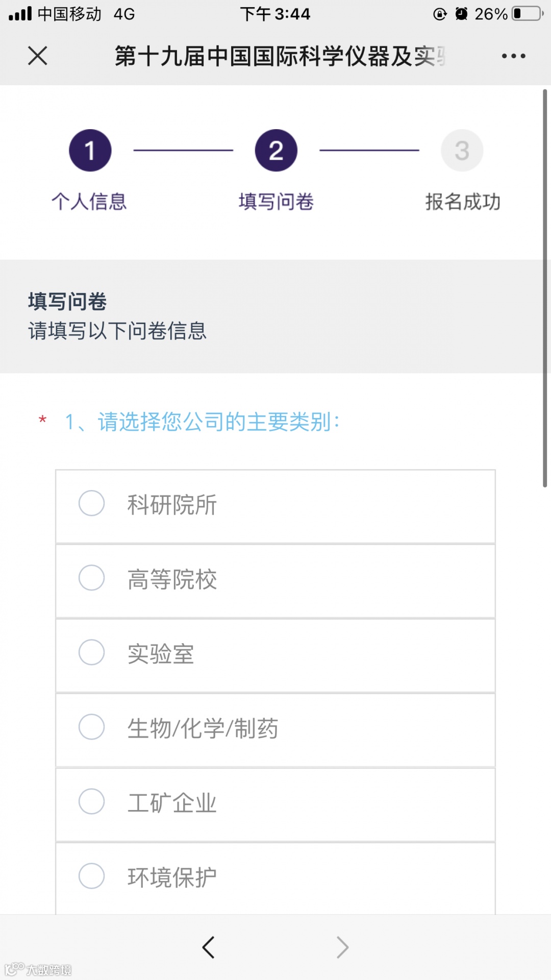
Task: Tap the step 3 circle icon
Action: tap(462, 151)
